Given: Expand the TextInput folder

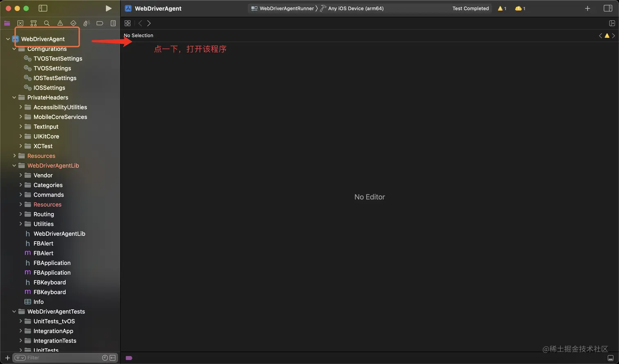Looking at the screenshot, I should [x=20, y=127].
